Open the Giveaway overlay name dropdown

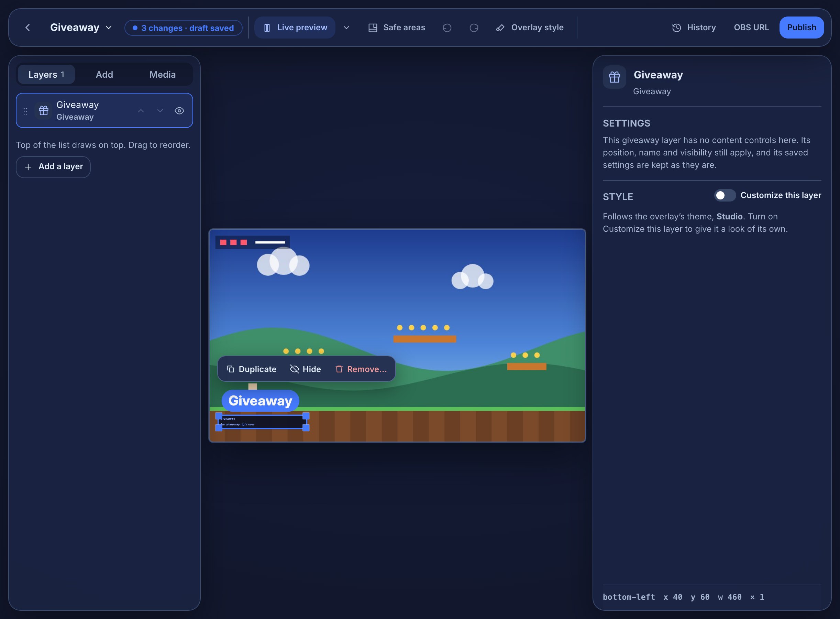coord(81,28)
